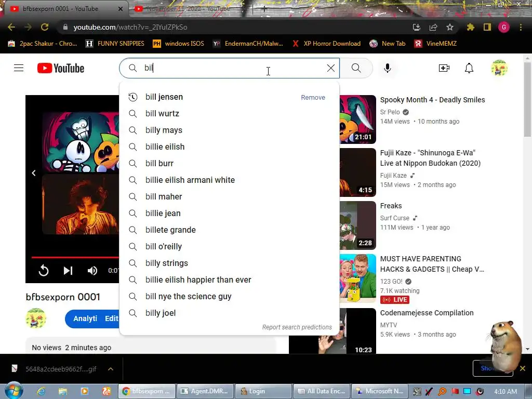Choose the billie jean suggestion
This screenshot has width=532, height=399.
229,214
